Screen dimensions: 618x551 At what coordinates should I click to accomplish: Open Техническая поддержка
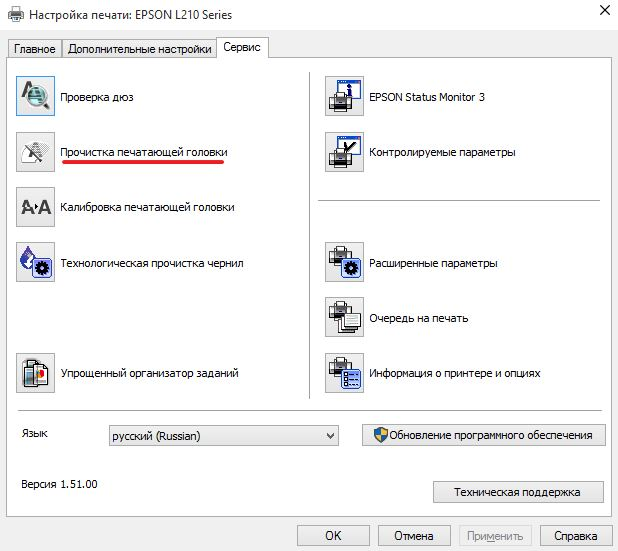518,492
